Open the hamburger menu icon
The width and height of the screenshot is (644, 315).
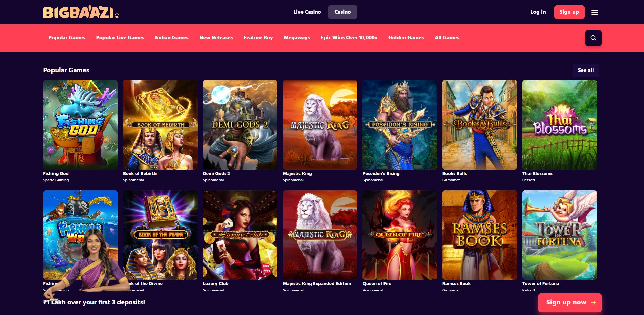(595, 12)
